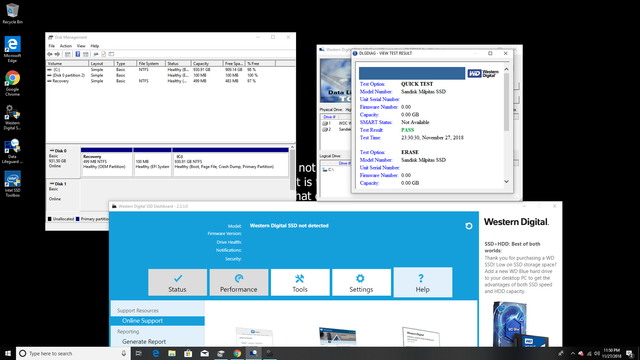The image size is (640, 360).
Task: Open Chrome from the taskbar
Action: pyautogui.click(x=237, y=353)
